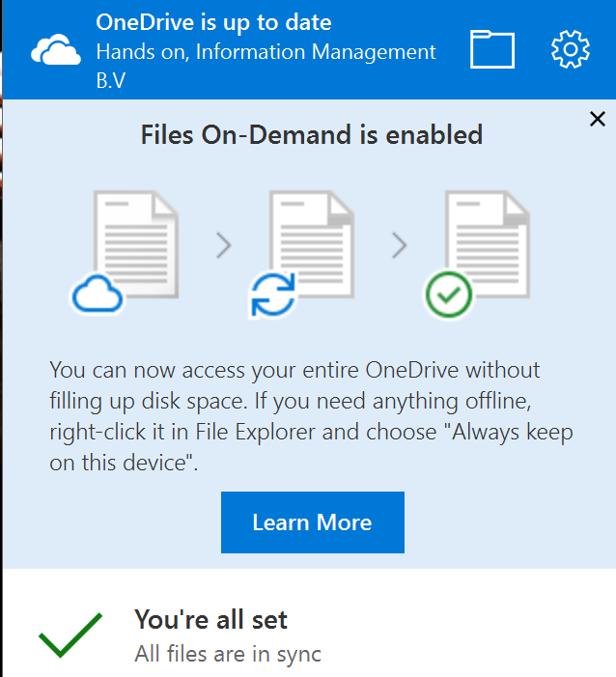Image resolution: width=616 pixels, height=677 pixels.
Task: Click the "You're all set" status text
Action: pyautogui.click(x=210, y=619)
